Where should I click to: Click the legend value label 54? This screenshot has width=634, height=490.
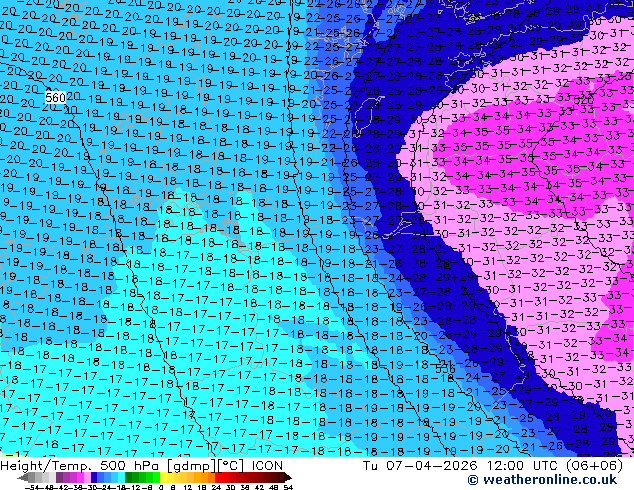coord(288,488)
